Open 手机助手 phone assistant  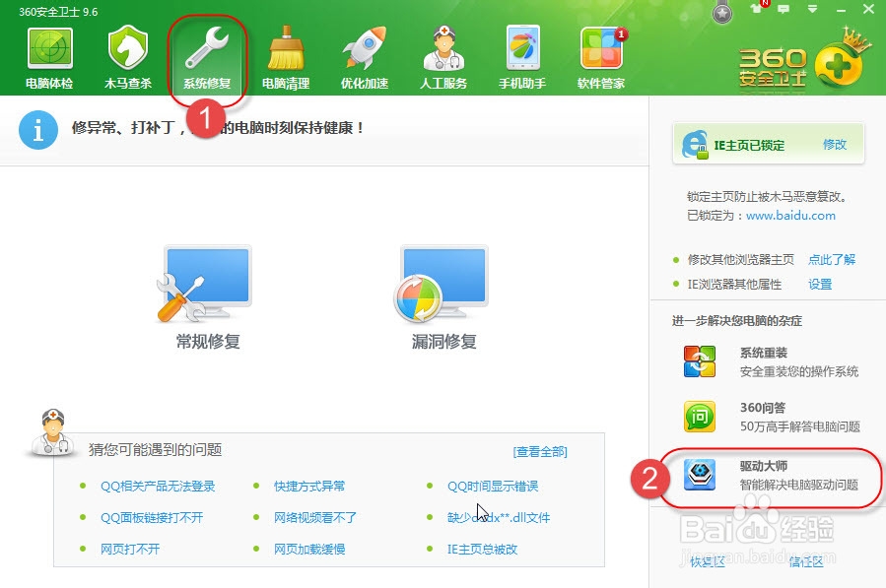(522, 57)
